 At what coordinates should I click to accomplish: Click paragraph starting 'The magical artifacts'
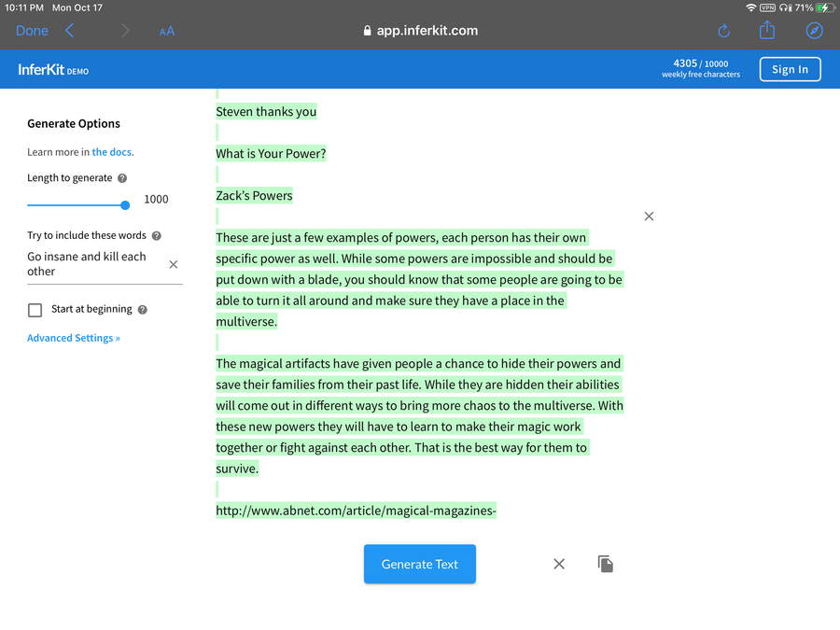419,415
